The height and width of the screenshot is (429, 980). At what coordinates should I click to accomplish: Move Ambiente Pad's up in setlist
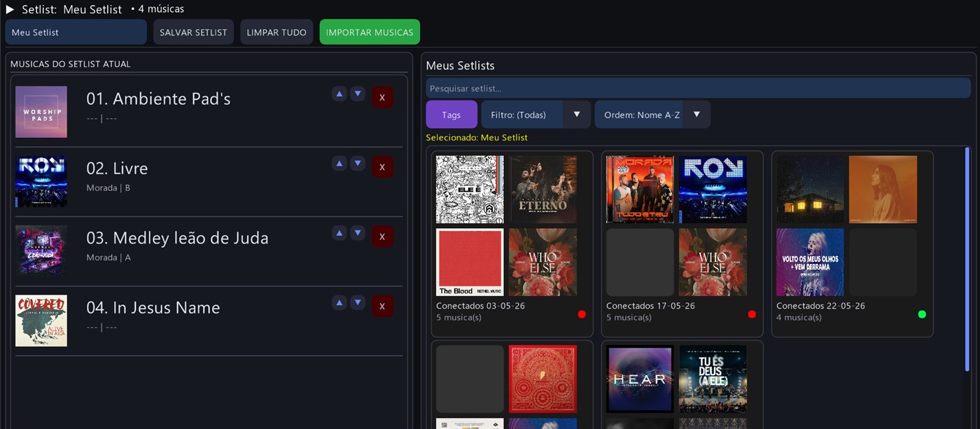339,94
